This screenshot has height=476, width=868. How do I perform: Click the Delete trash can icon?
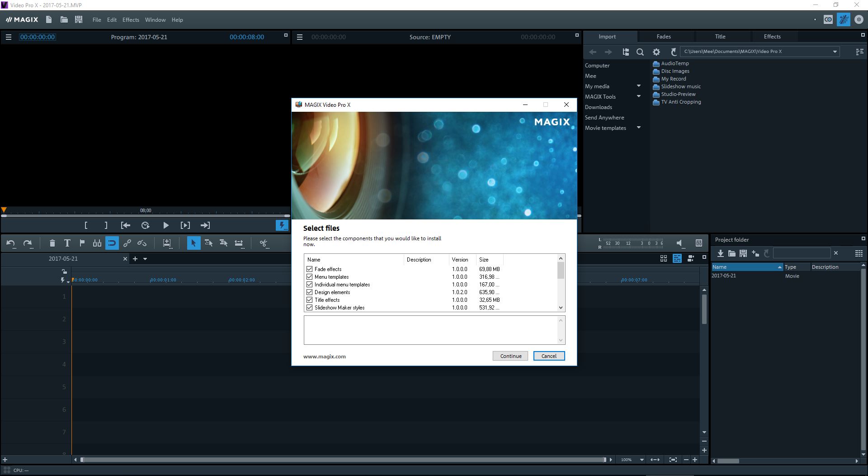tap(52, 243)
